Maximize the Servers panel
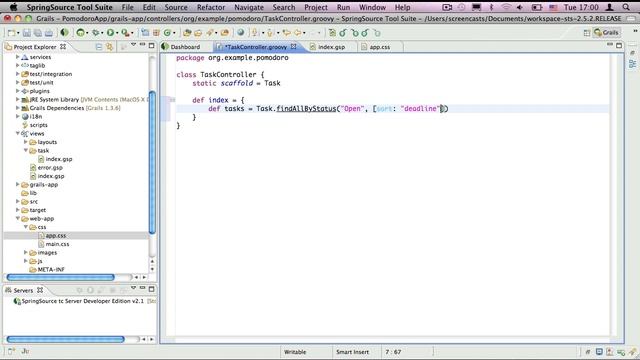 [151, 289]
